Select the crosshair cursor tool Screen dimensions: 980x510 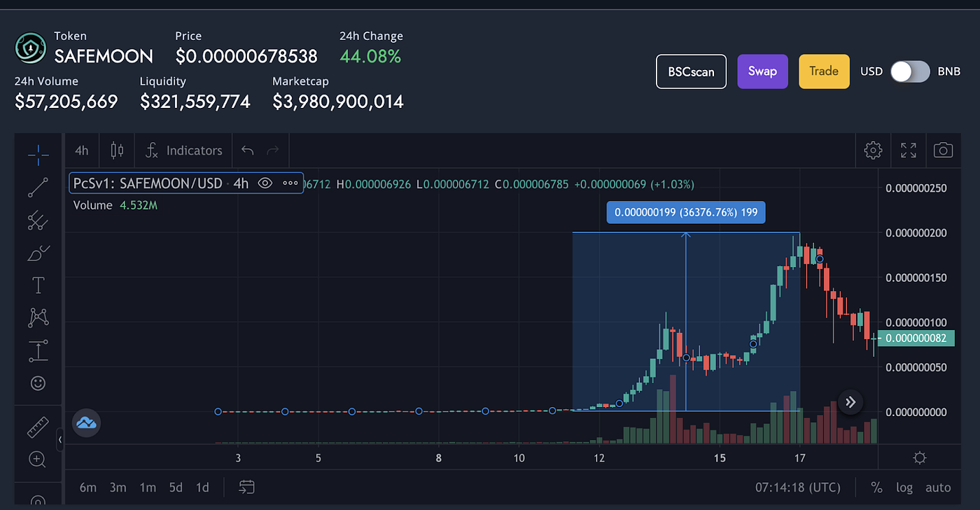(38, 153)
